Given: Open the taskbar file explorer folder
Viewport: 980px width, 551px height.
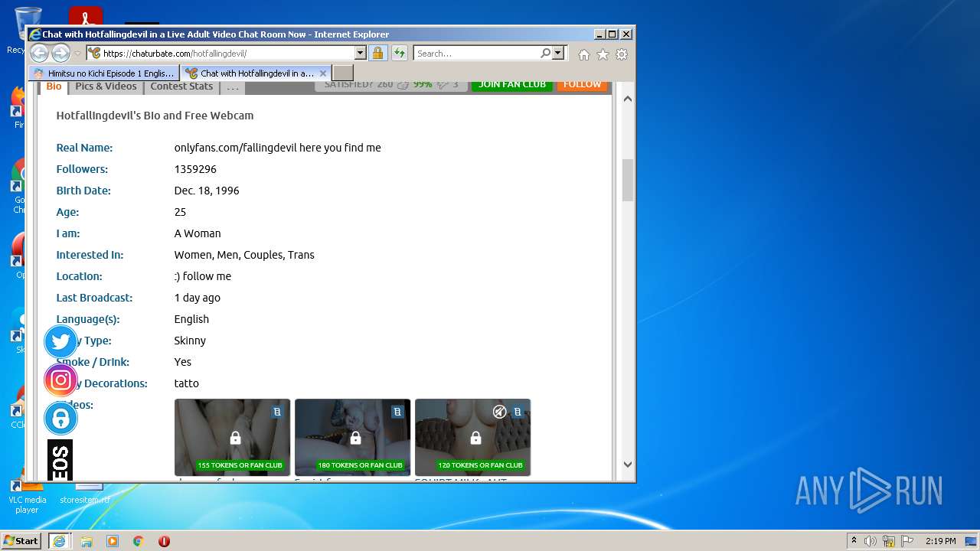Looking at the screenshot, I should (87, 541).
